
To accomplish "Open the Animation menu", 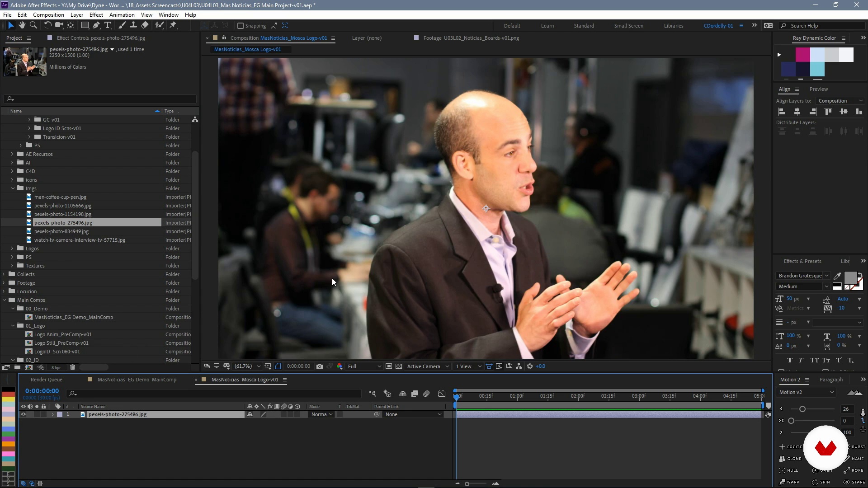I will pos(122,14).
